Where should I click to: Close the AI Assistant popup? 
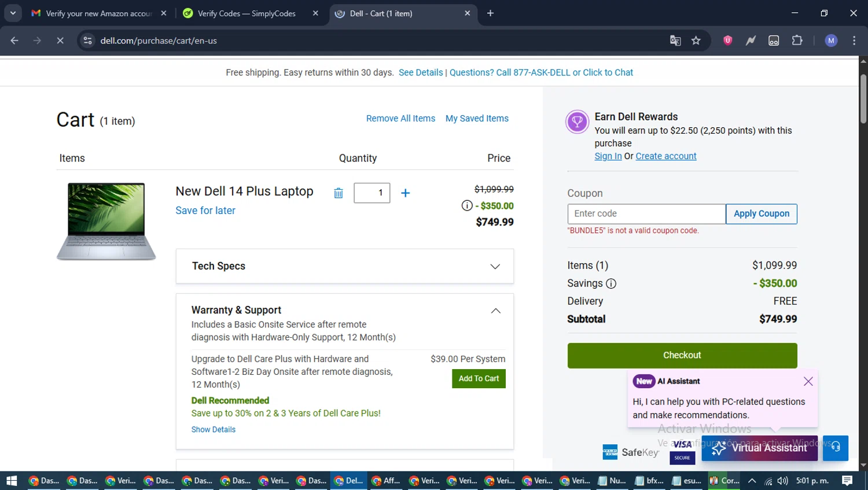tap(808, 381)
